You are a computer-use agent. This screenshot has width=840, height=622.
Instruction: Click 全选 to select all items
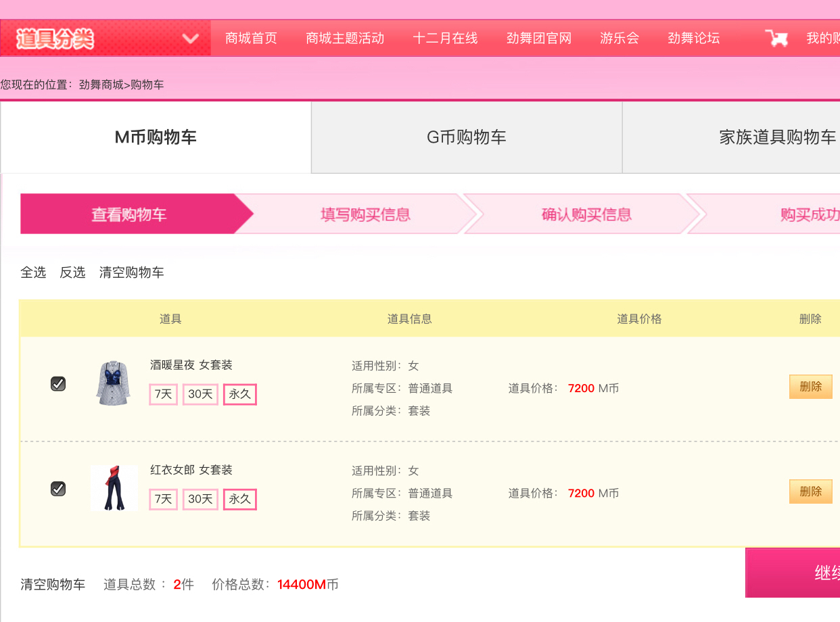click(x=33, y=272)
